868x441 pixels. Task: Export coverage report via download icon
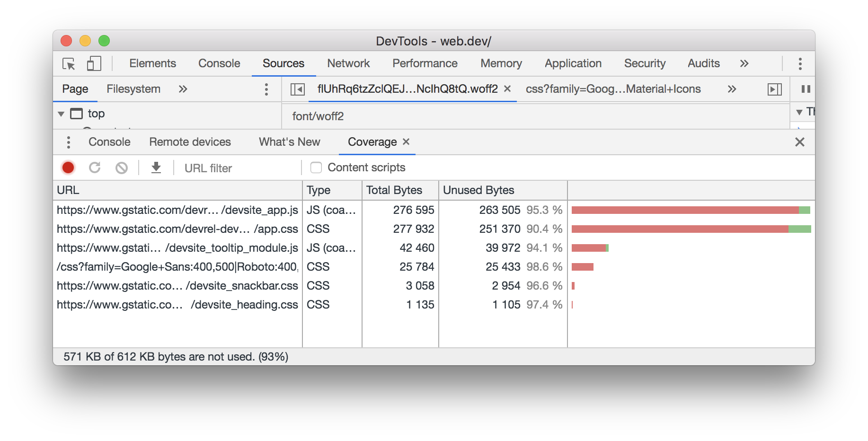[x=156, y=168]
